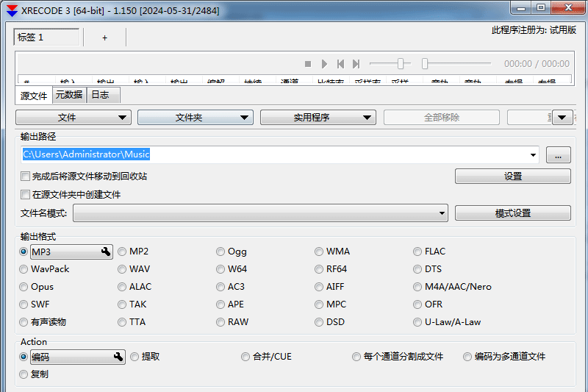The width and height of the screenshot is (588, 392).
Task: Switch to the 源文件 tab
Action: 34,96
